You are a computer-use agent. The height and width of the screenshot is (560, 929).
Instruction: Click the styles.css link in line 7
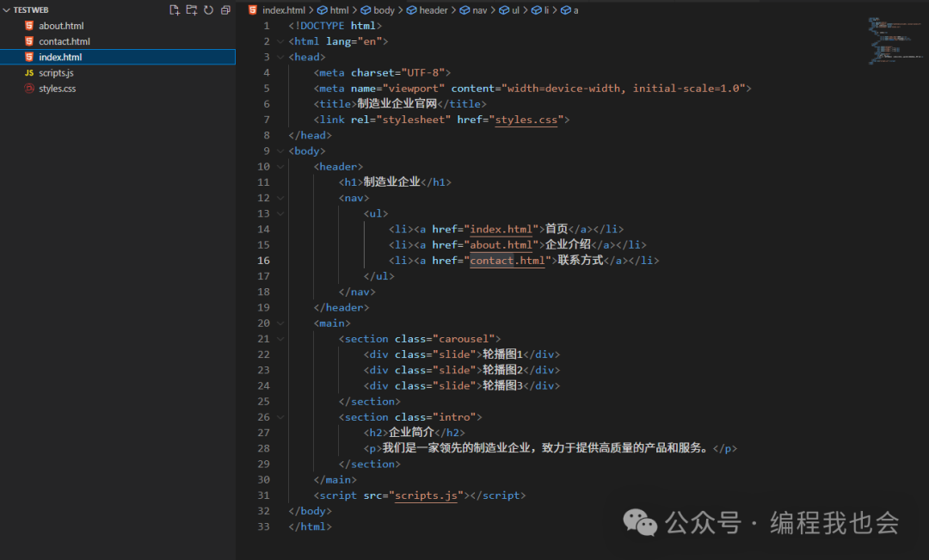click(x=526, y=120)
